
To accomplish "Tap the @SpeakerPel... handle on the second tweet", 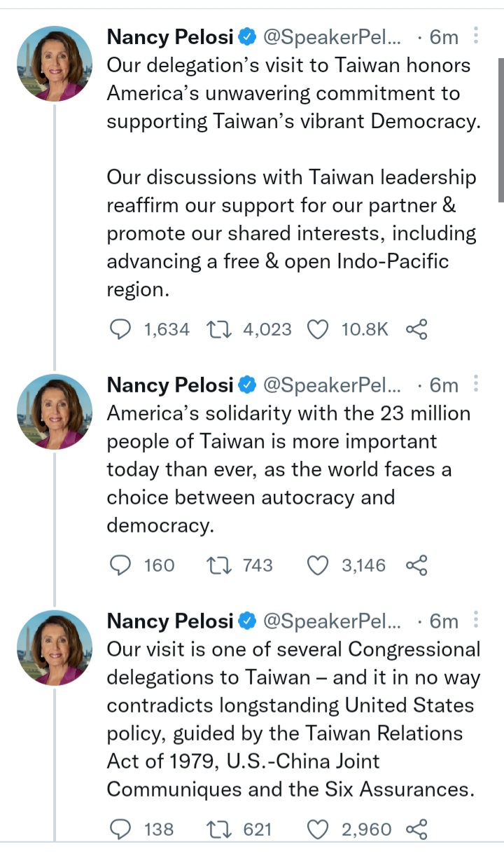I will click(332, 385).
